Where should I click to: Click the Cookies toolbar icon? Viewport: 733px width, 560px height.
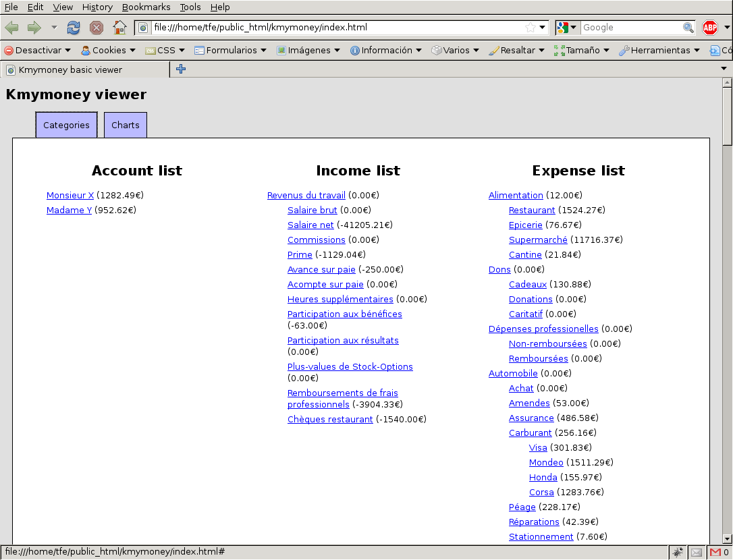(x=86, y=51)
